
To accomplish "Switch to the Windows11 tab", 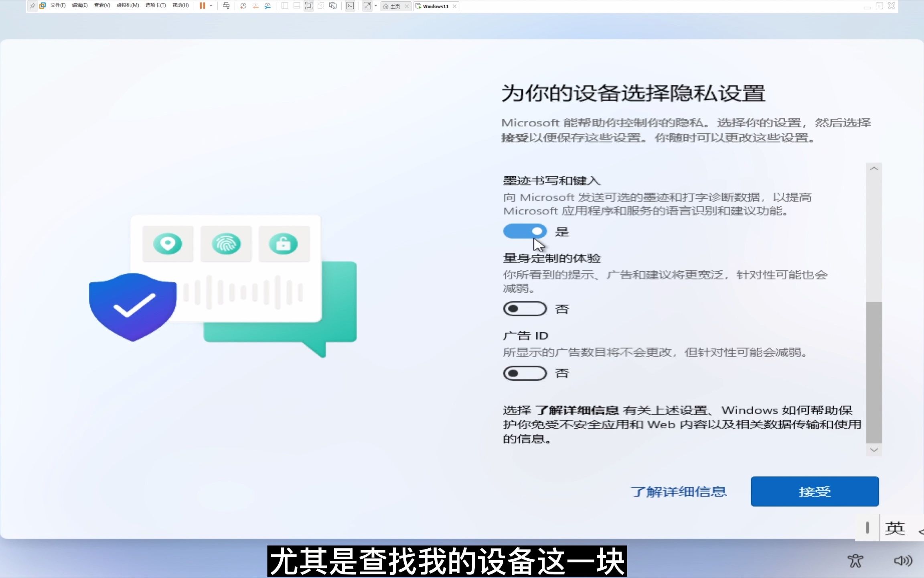I will (436, 6).
